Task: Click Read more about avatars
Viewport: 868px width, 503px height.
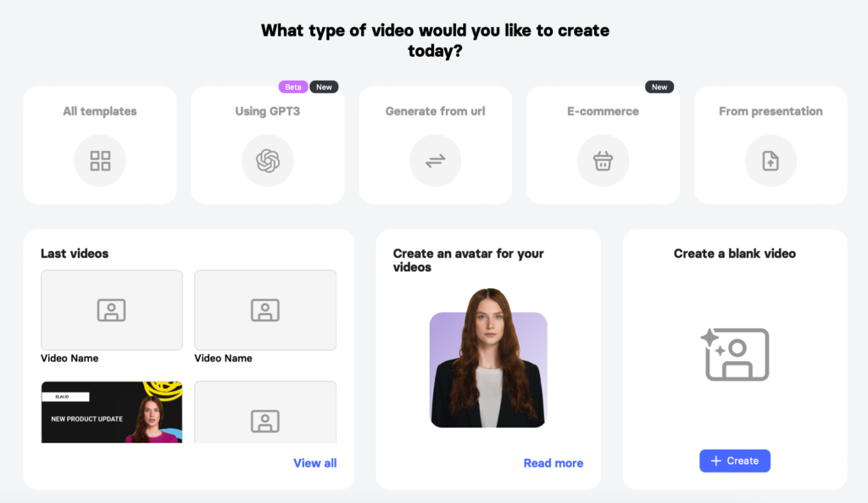Action: [554, 462]
